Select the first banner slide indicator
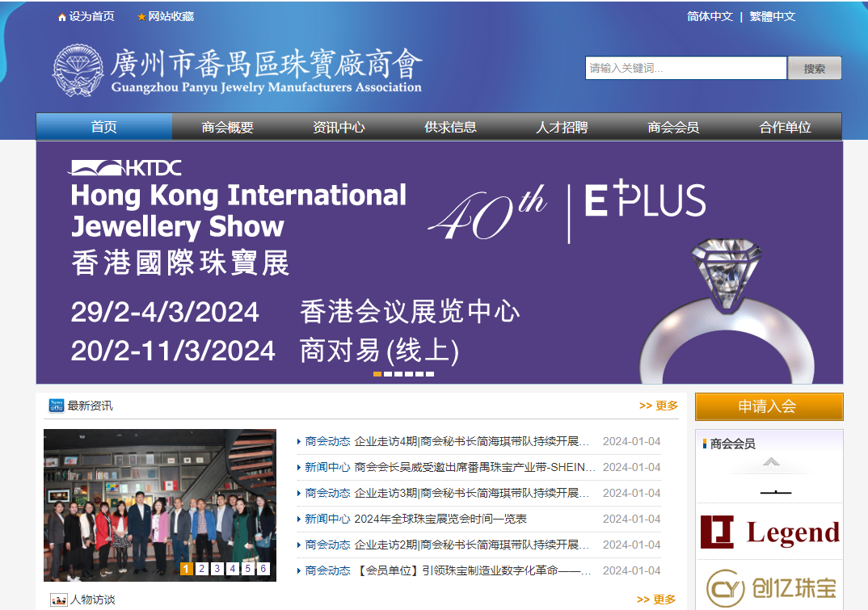The width and height of the screenshot is (868, 610). click(x=377, y=374)
